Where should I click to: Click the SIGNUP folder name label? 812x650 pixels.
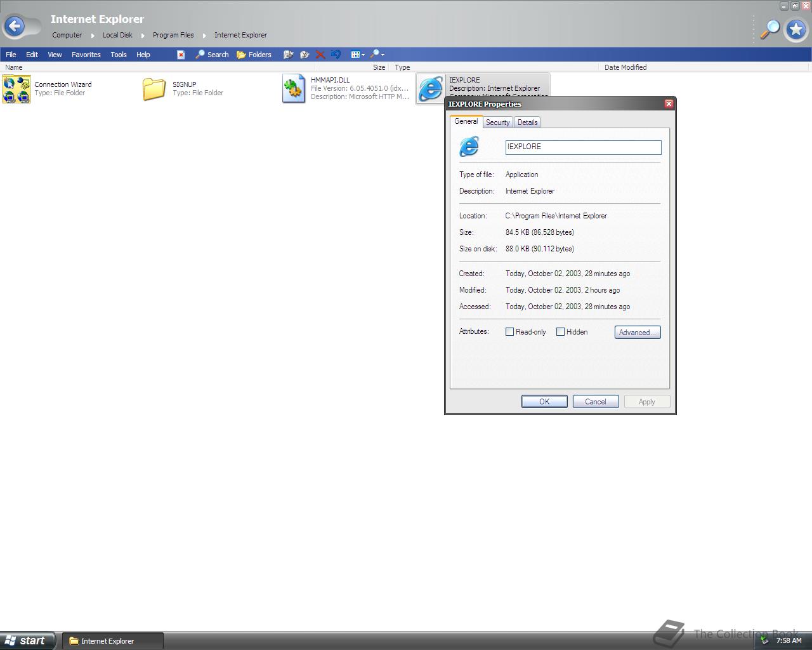[x=185, y=84]
